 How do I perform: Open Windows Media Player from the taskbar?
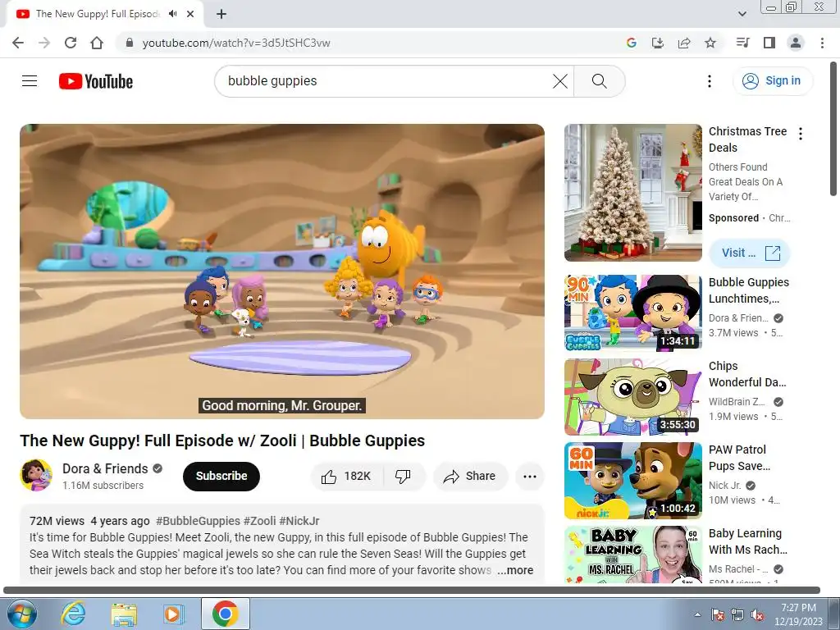pyautogui.click(x=172, y=614)
